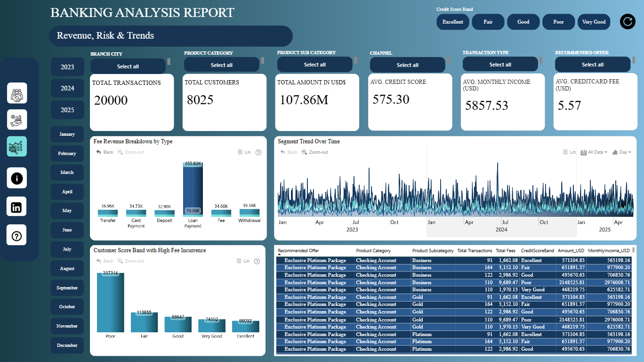Click Back in Segment Trend Over Time chart
Image resolution: width=644 pixels, height=362 pixels.
pyautogui.click(x=289, y=152)
